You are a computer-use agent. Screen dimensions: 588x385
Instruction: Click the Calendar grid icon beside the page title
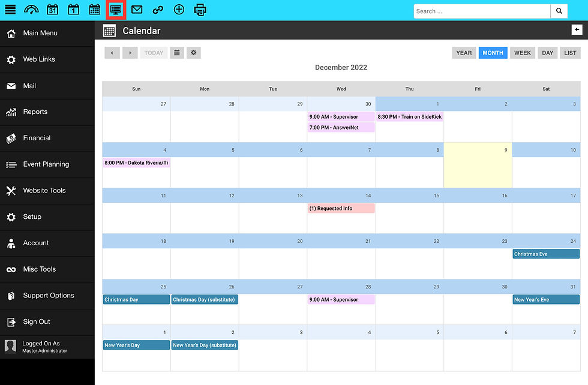pyautogui.click(x=109, y=31)
